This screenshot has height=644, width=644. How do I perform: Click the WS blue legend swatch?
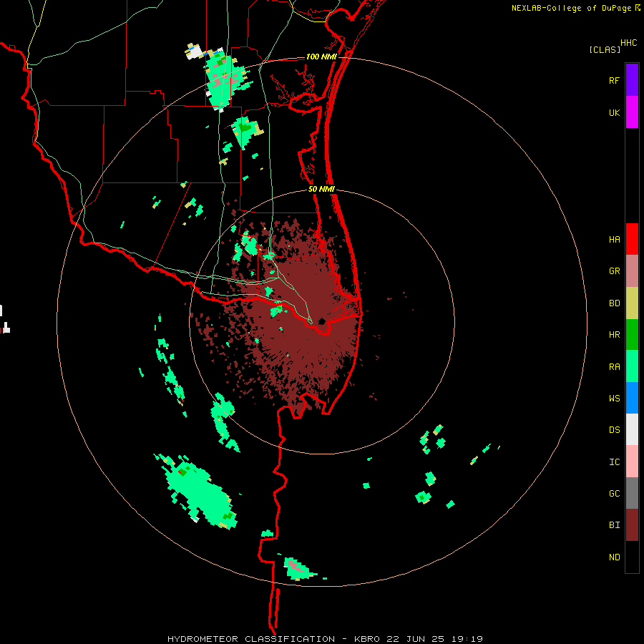632,398
